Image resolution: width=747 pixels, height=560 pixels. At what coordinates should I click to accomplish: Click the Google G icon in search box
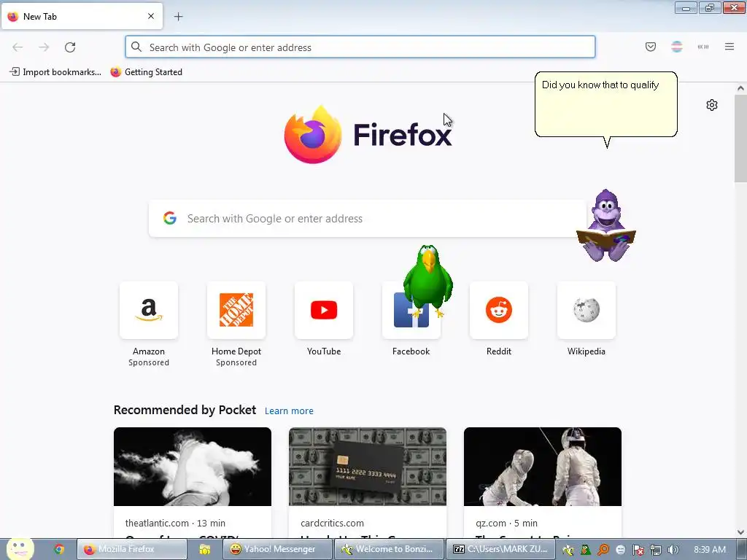coord(170,219)
